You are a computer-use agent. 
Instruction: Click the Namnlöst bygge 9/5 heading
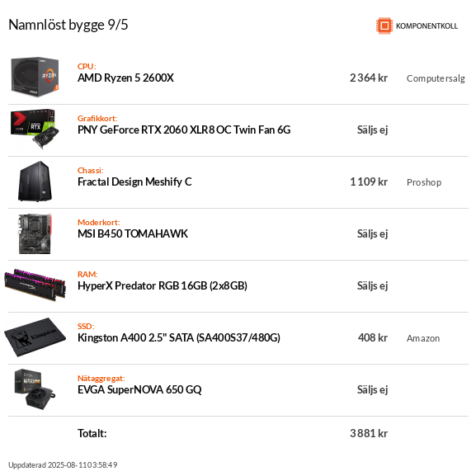pos(68,25)
